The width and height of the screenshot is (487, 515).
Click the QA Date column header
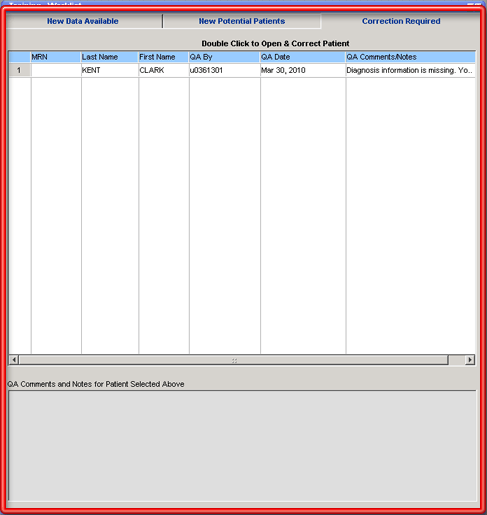303,57
